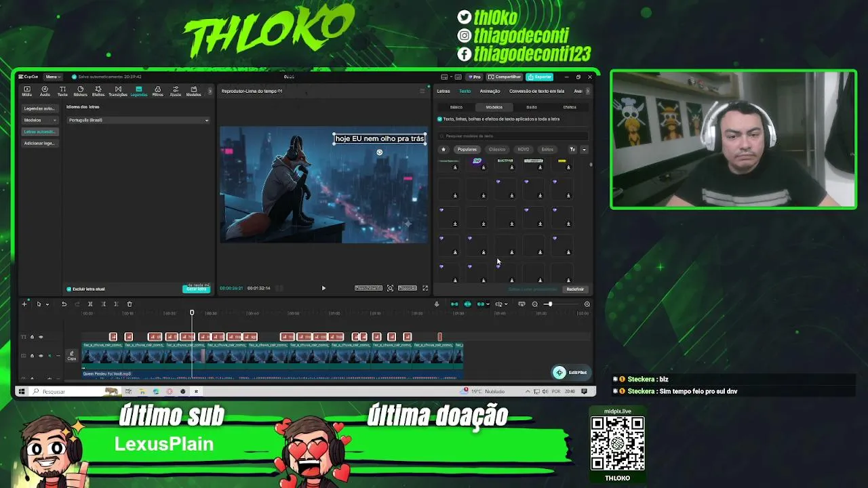This screenshot has width=868, height=488.
Task: Open the EditPilot assistant
Action: coord(570,372)
